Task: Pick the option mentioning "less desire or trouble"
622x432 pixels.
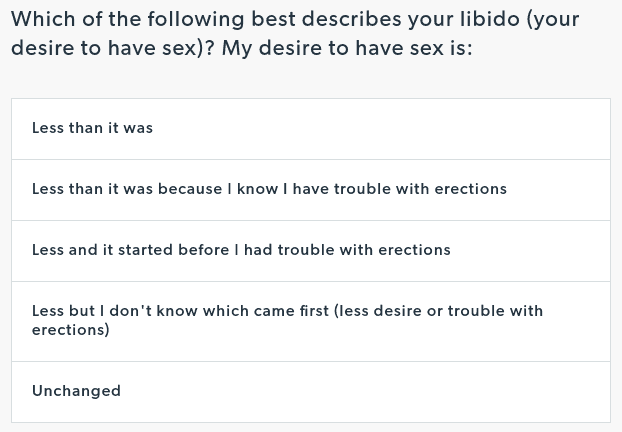Action: point(310,321)
